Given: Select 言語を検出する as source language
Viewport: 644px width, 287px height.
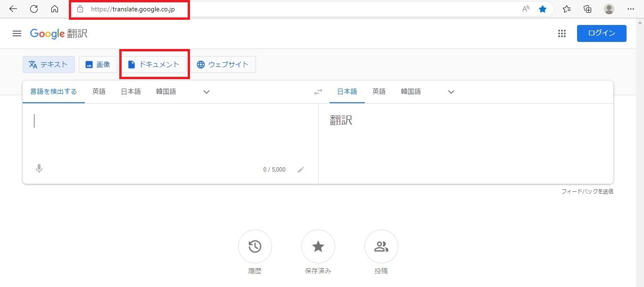Looking at the screenshot, I should (x=54, y=91).
